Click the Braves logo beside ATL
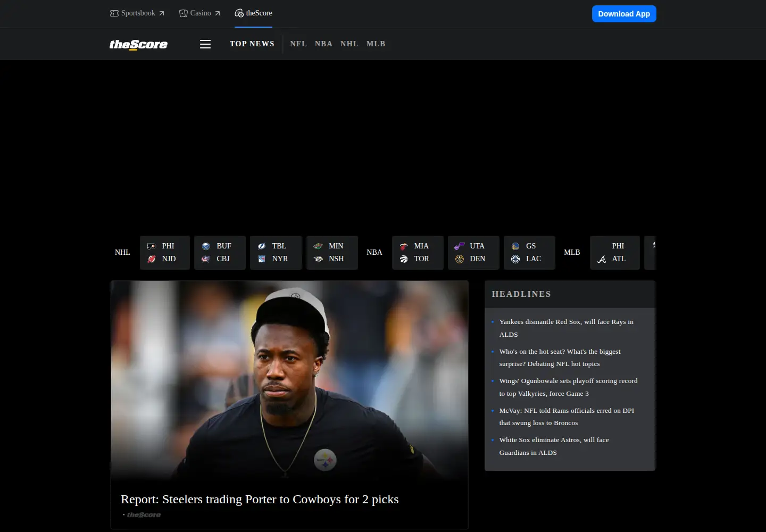 pyautogui.click(x=602, y=259)
